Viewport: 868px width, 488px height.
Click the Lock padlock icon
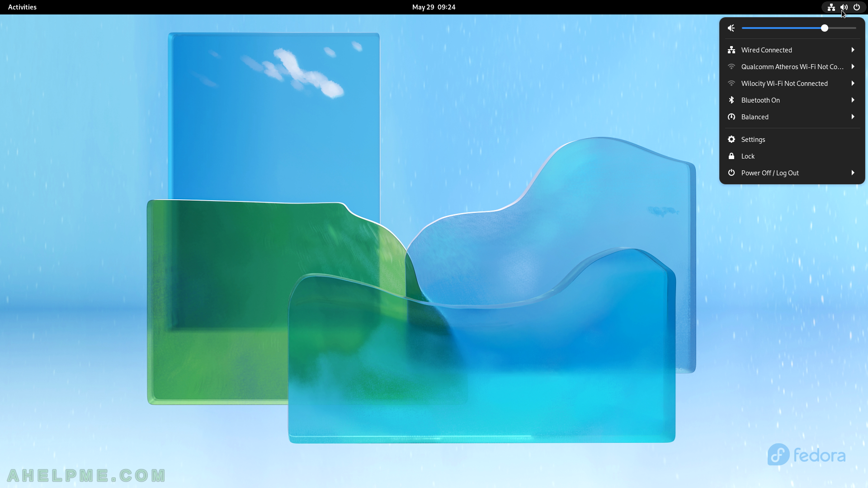pos(731,156)
